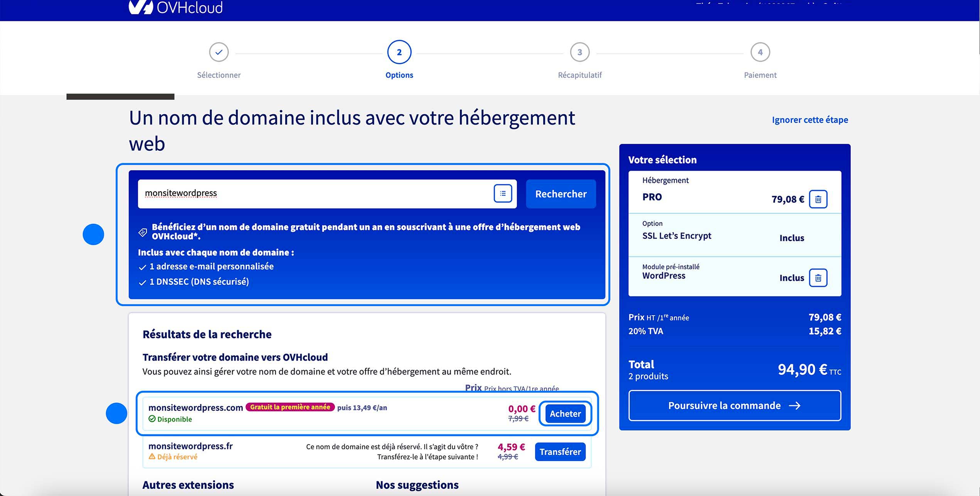Open the Ignorer cette étape link
The height and width of the screenshot is (496, 980).
click(809, 119)
